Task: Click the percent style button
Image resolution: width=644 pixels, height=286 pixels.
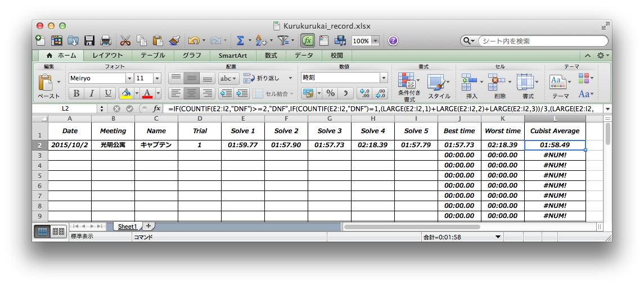Action: (x=330, y=93)
